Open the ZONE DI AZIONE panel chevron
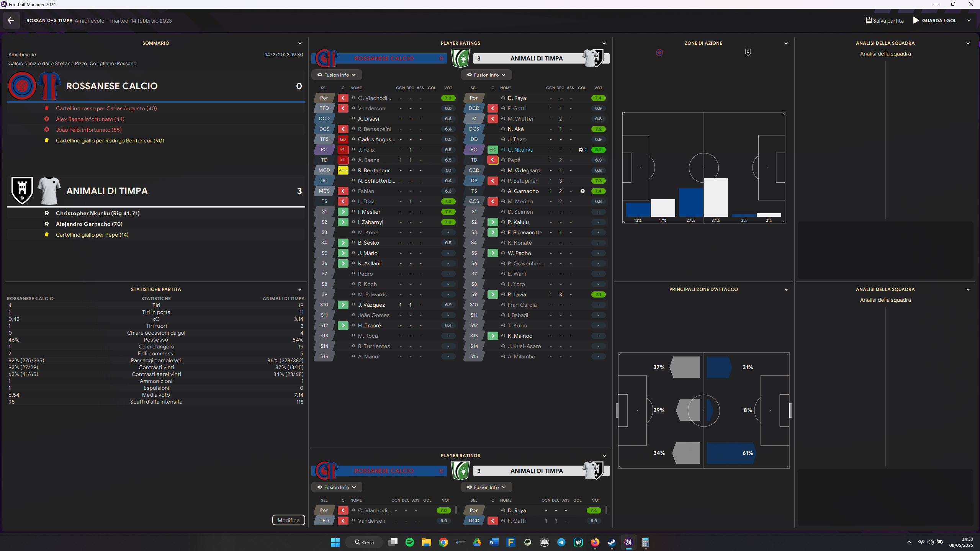 point(786,43)
